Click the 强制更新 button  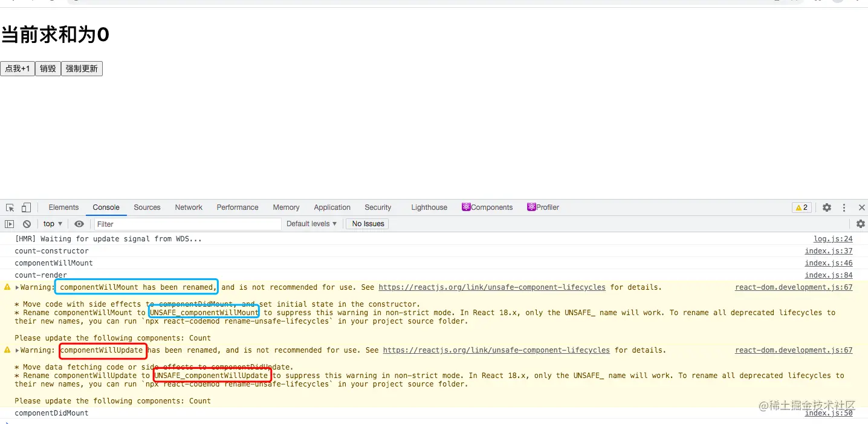82,69
